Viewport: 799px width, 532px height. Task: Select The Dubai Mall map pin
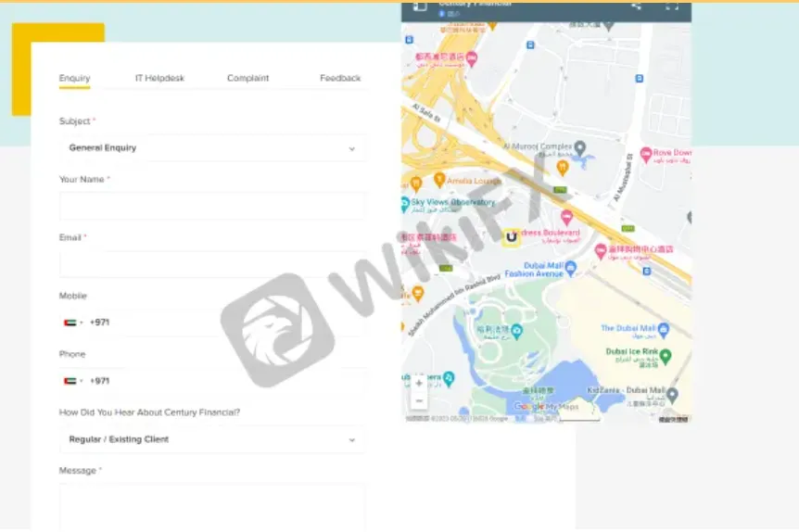tap(664, 330)
